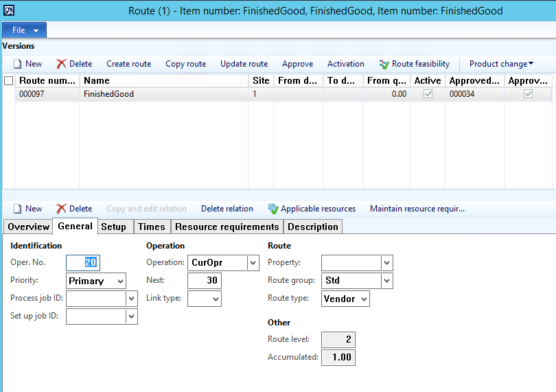Click the Oper. No. input field
The height and width of the screenshot is (392, 556).
pos(82,262)
